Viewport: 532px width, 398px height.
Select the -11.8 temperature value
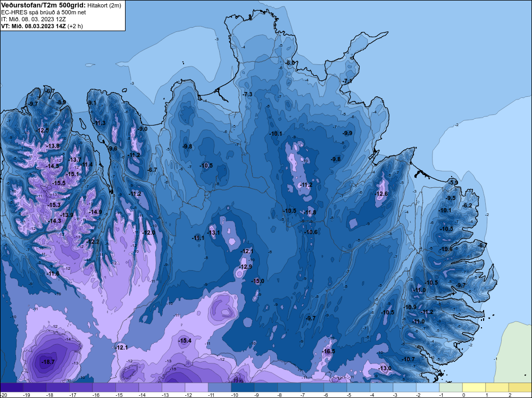coord(310,213)
